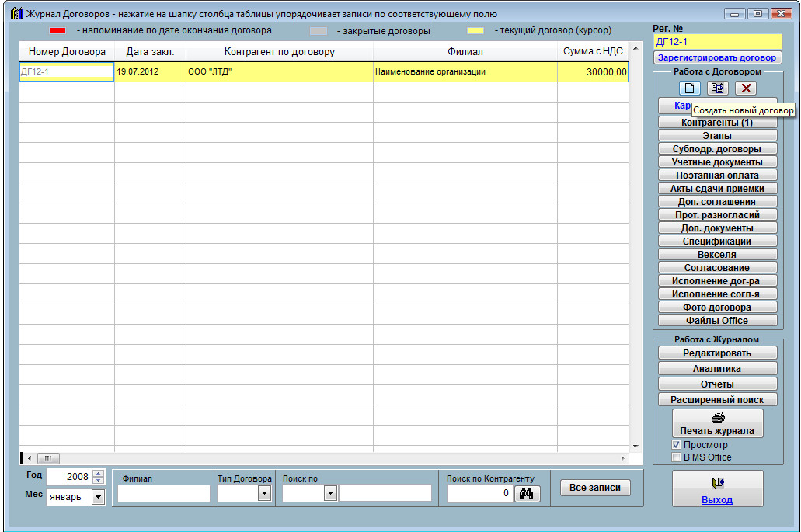Open Учетные документы button

click(717, 162)
